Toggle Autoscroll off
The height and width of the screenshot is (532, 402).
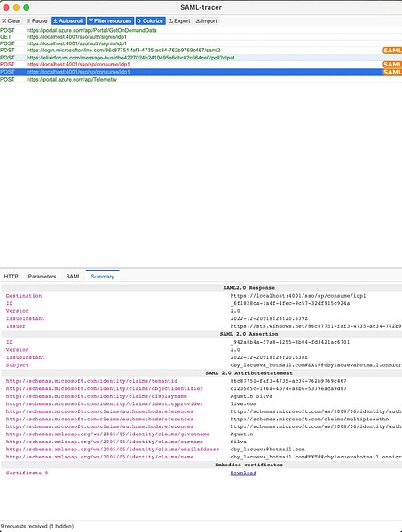point(68,21)
